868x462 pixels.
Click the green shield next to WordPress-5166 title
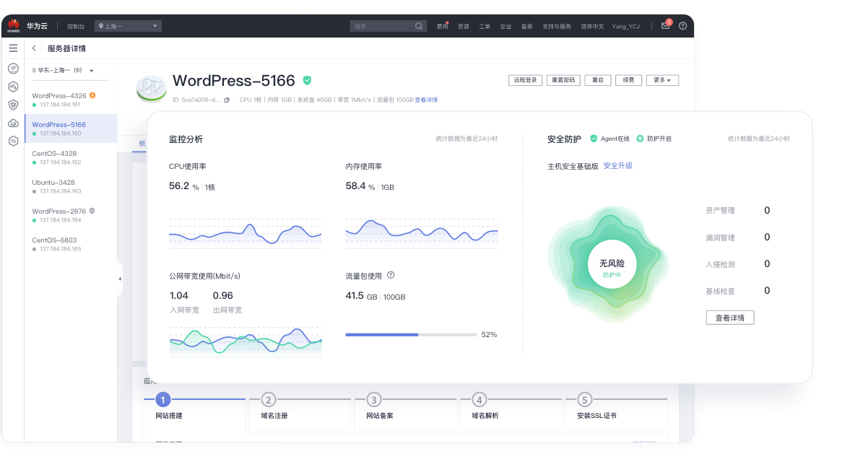tap(307, 80)
